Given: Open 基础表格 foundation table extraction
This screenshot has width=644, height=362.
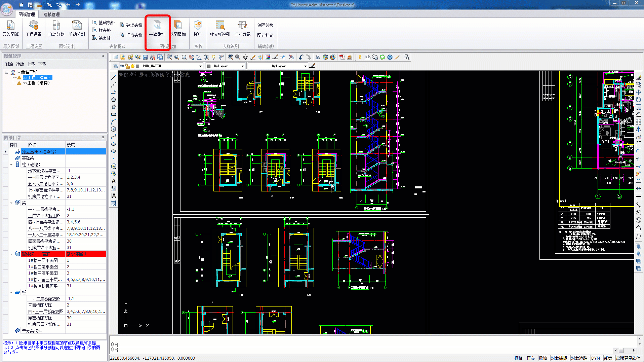Looking at the screenshot, I should pos(104,23).
